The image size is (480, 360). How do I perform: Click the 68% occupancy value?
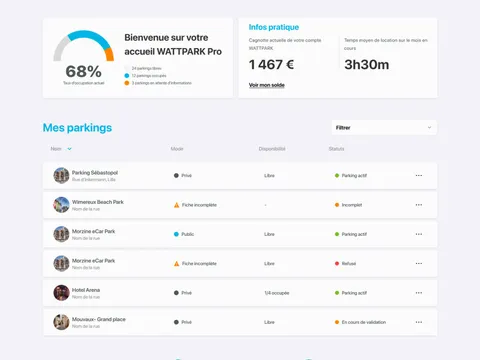click(84, 71)
